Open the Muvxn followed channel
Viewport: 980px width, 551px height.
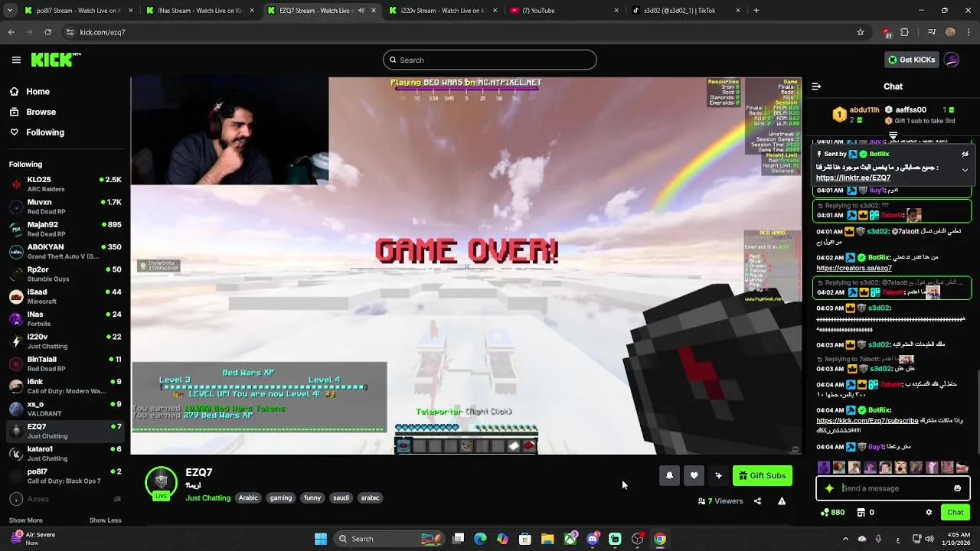tap(65, 207)
